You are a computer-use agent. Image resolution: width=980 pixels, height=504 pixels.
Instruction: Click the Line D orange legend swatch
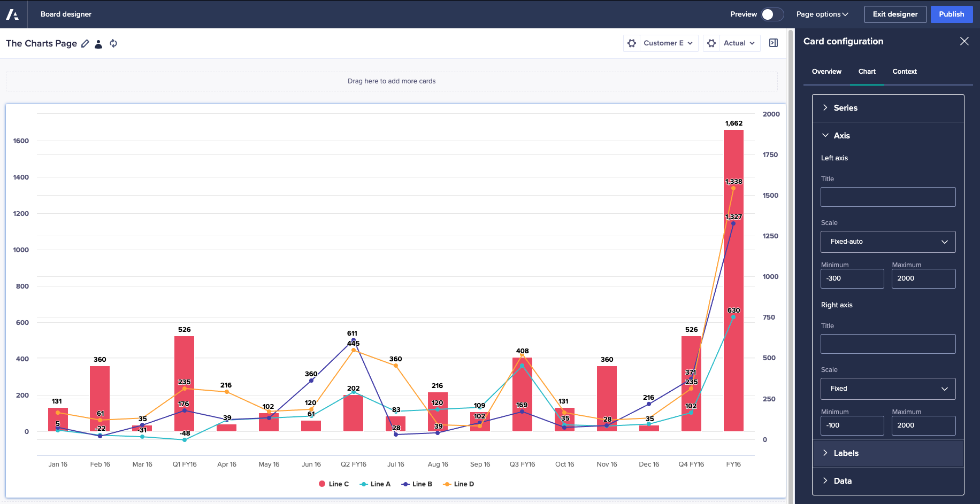coord(447,484)
